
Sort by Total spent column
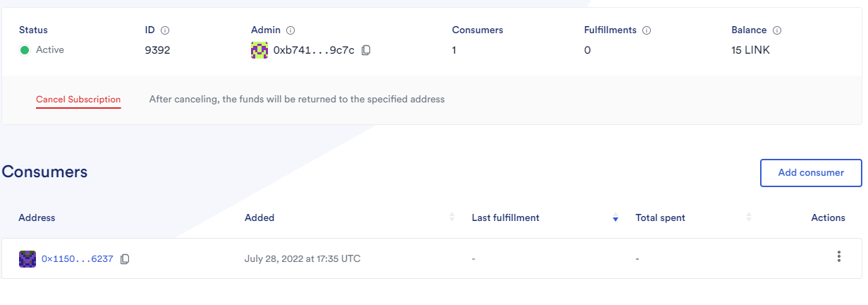[x=749, y=217]
